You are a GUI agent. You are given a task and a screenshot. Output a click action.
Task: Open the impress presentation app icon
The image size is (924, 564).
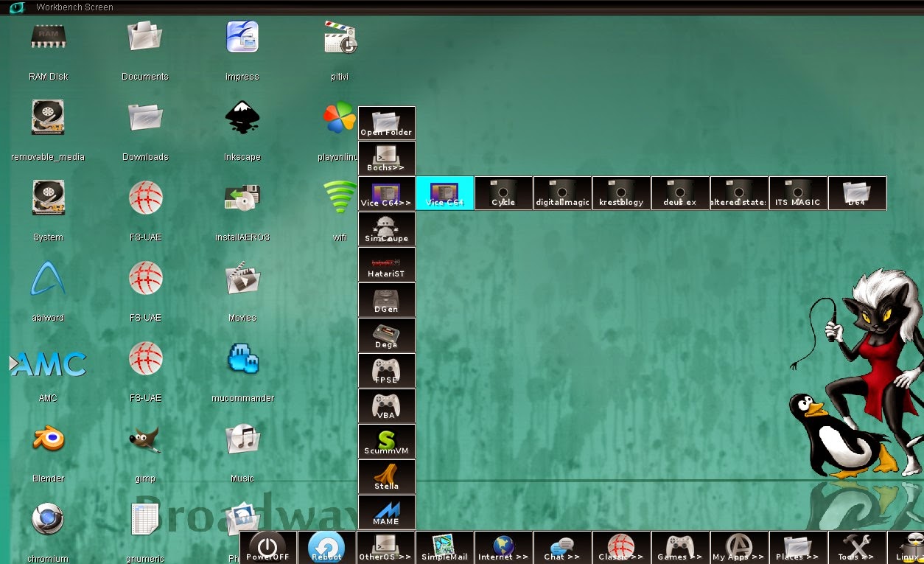pos(242,37)
